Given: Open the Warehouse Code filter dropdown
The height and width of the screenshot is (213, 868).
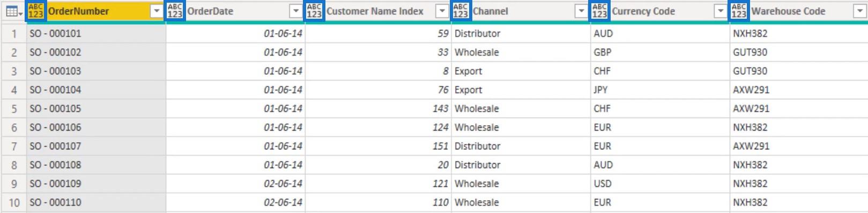Looking at the screenshot, I should tap(859, 11).
